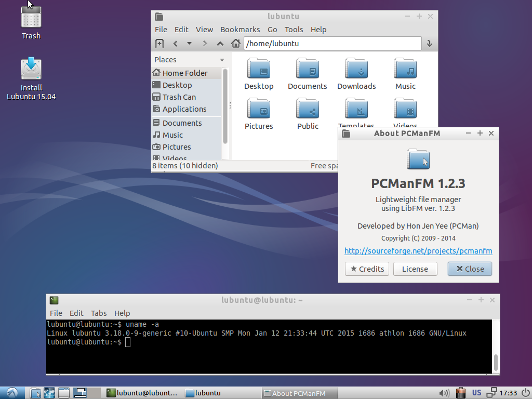Select the Music folder icon in file view
The width and height of the screenshot is (532, 399).
coord(405,69)
